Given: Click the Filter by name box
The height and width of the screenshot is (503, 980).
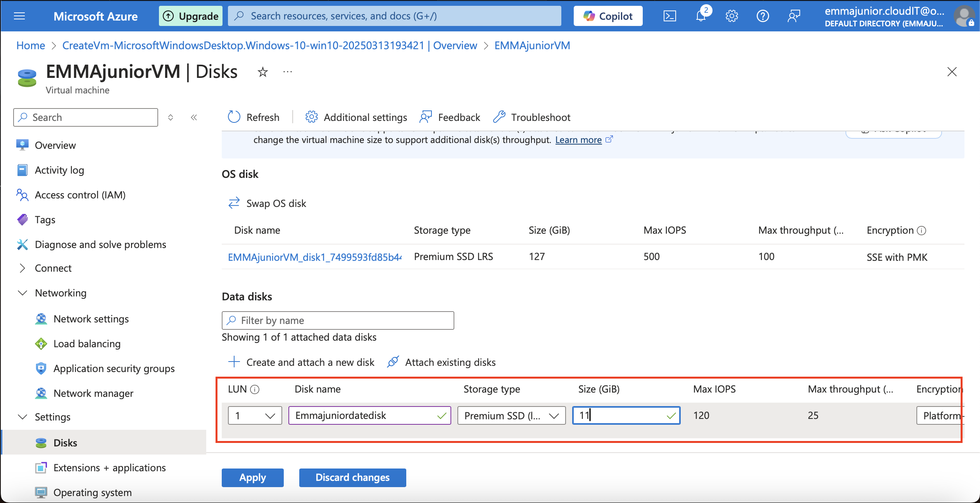Looking at the screenshot, I should pyautogui.click(x=338, y=320).
